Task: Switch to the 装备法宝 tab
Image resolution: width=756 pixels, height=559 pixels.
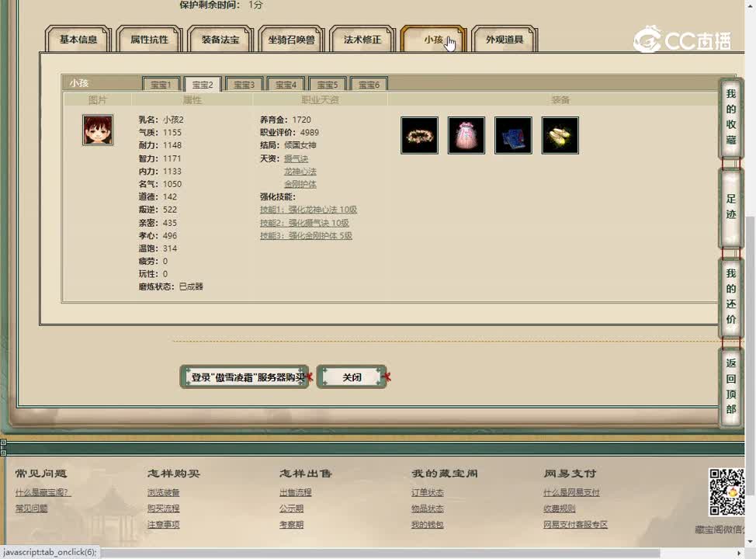Action: (220, 40)
